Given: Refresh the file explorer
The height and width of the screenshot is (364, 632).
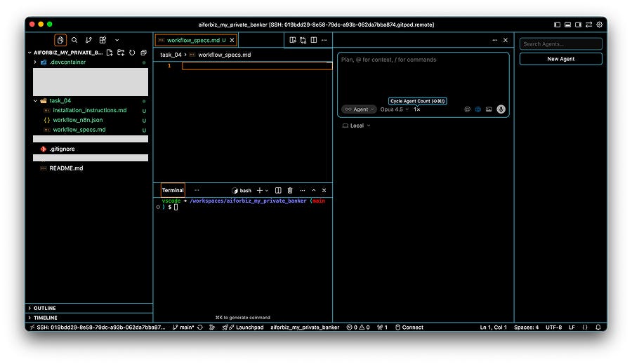Looking at the screenshot, I should click(x=132, y=53).
